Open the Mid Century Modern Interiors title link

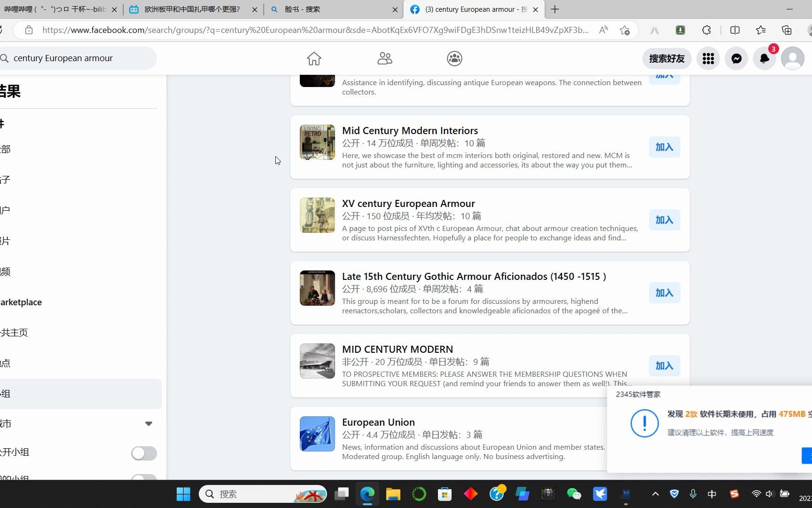[410, 130]
